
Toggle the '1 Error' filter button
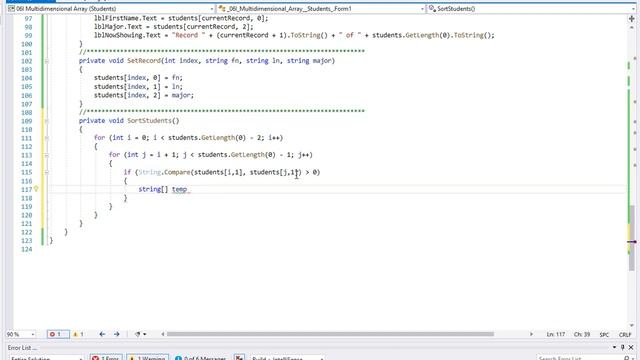coord(106,357)
